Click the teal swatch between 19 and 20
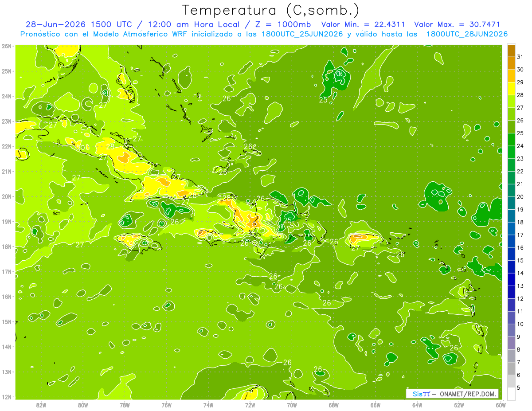This screenshot has height=411, width=532. (511, 203)
